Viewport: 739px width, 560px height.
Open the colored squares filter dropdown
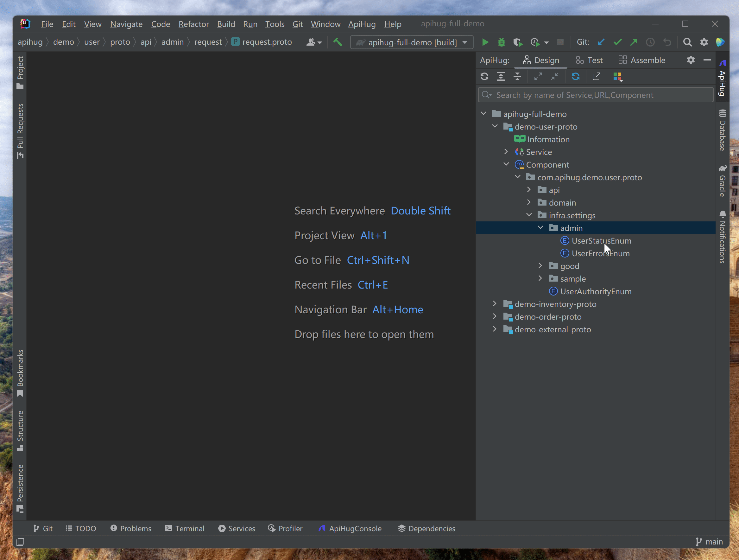(618, 77)
